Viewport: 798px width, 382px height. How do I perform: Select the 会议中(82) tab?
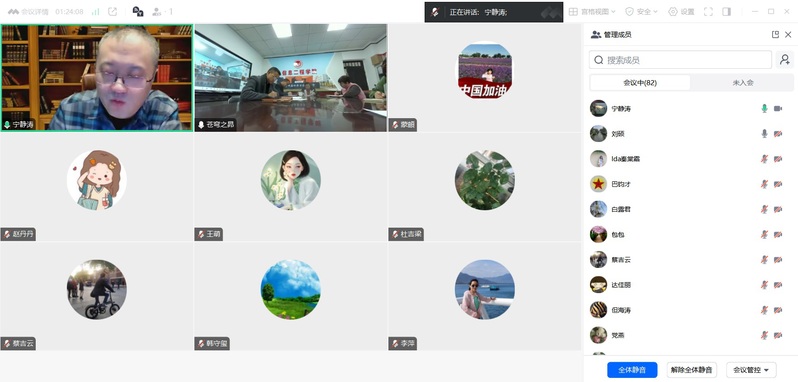640,82
